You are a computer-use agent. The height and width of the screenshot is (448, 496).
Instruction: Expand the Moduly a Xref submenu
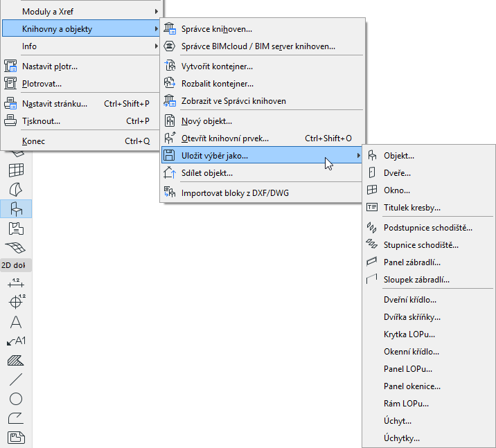pos(82,11)
